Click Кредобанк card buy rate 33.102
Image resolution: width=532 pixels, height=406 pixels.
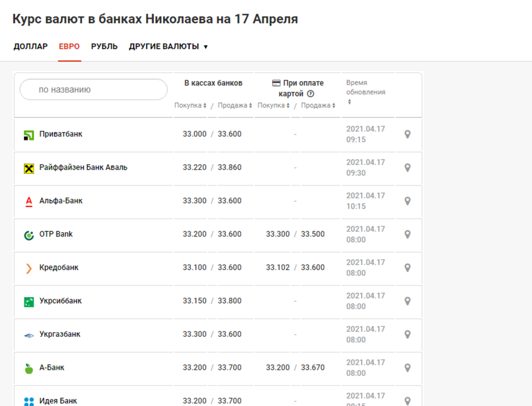[278, 267]
